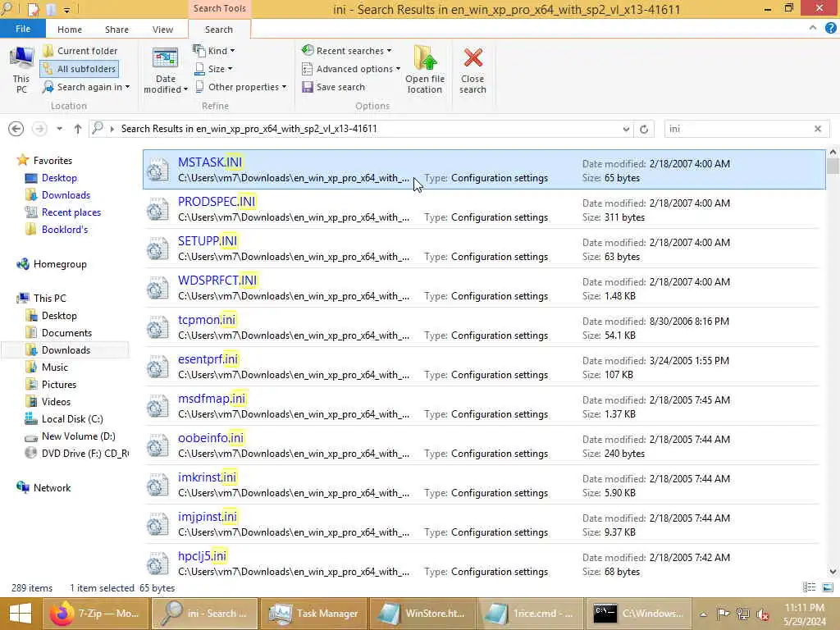Click the Search Tools contextual tab
The width and height of the screenshot is (840, 630).
[220, 8]
